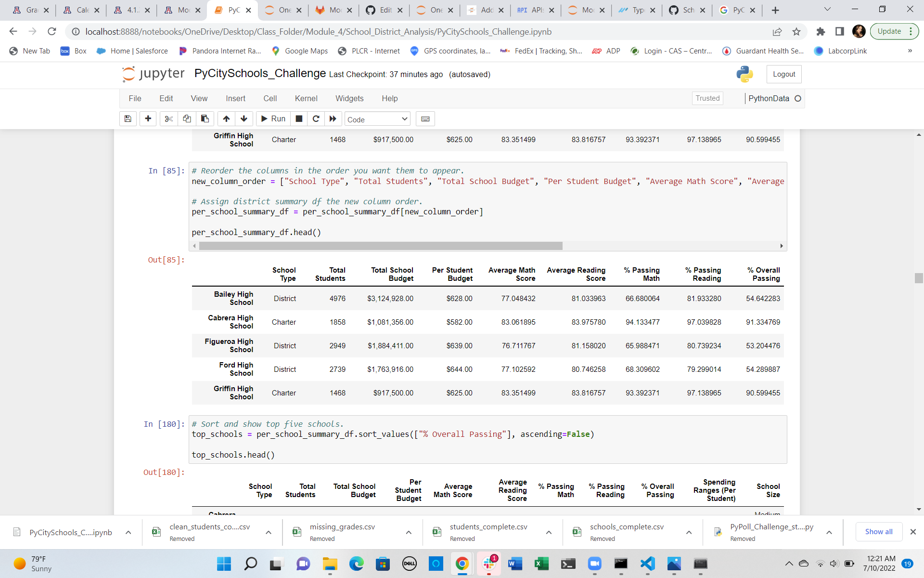The image size is (924, 578).
Task: Expand options for the clean_students download
Action: pos(269,532)
